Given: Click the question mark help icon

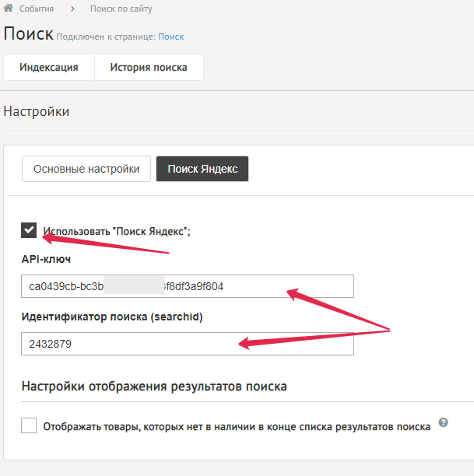Looking at the screenshot, I should coord(444,422).
